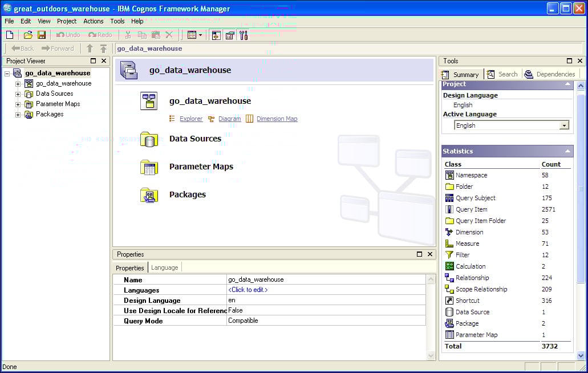The height and width of the screenshot is (373, 588).
Task: Click the Properties pane scrollbar up arrow
Action: coord(431,279)
